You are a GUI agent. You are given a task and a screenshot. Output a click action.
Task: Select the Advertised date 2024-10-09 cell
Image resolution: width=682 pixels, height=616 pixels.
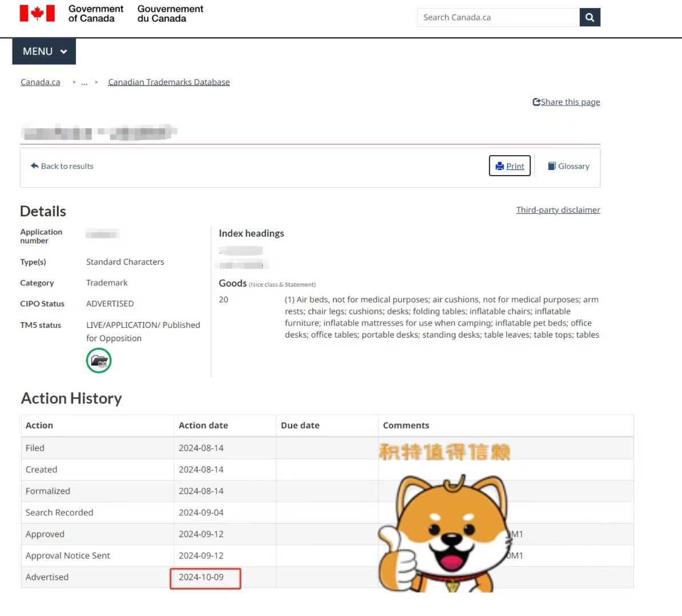click(x=201, y=577)
